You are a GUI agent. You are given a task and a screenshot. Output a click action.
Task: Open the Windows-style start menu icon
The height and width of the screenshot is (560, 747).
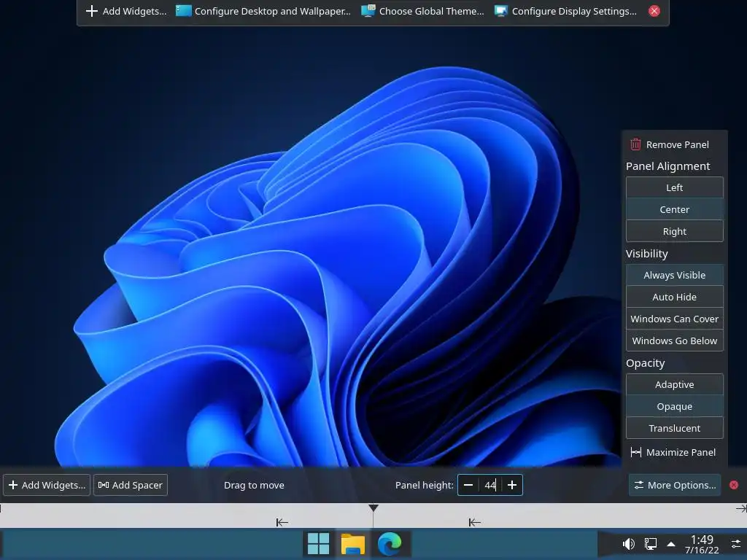(318, 544)
